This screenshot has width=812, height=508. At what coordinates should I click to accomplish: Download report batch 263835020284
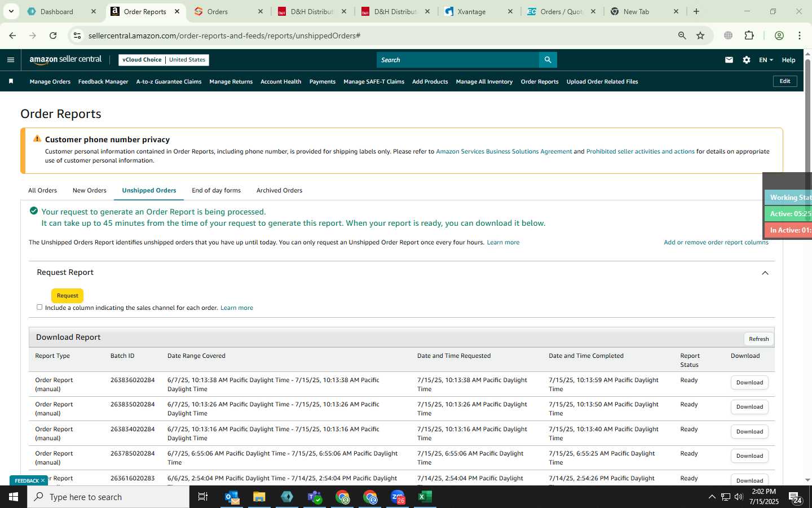click(749, 406)
